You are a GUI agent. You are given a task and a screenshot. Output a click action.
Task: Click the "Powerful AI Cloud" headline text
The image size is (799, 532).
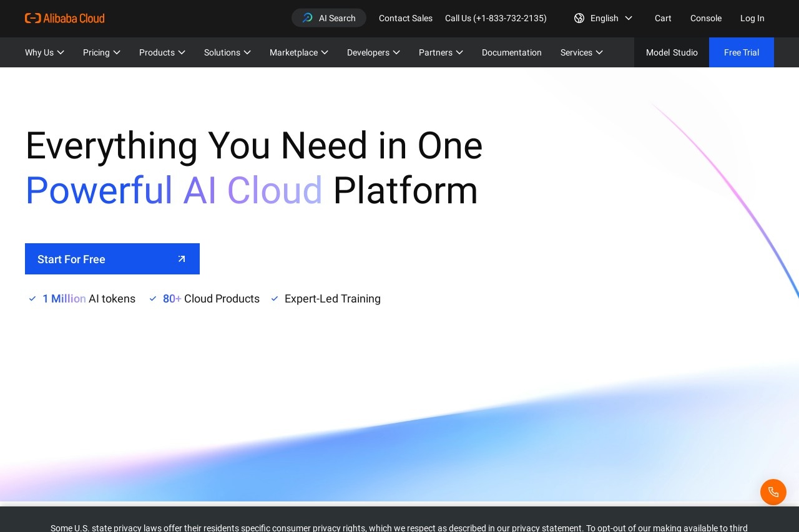point(174,190)
